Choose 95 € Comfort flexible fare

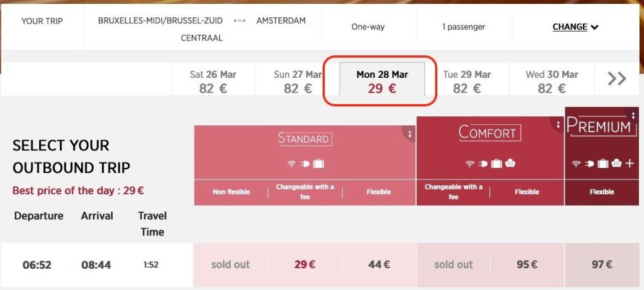[527, 264]
